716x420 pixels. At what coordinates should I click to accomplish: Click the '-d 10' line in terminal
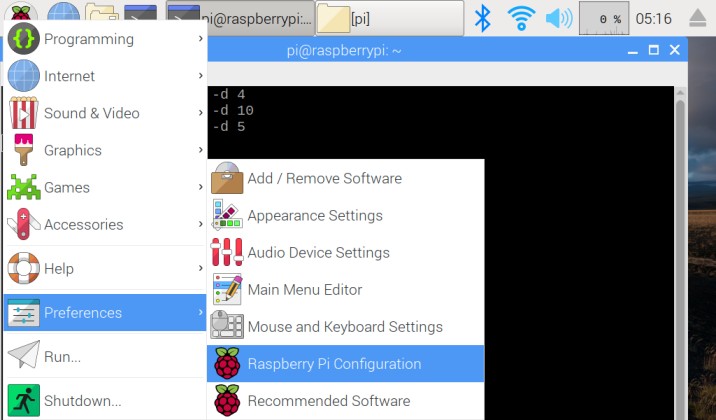pyautogui.click(x=233, y=110)
